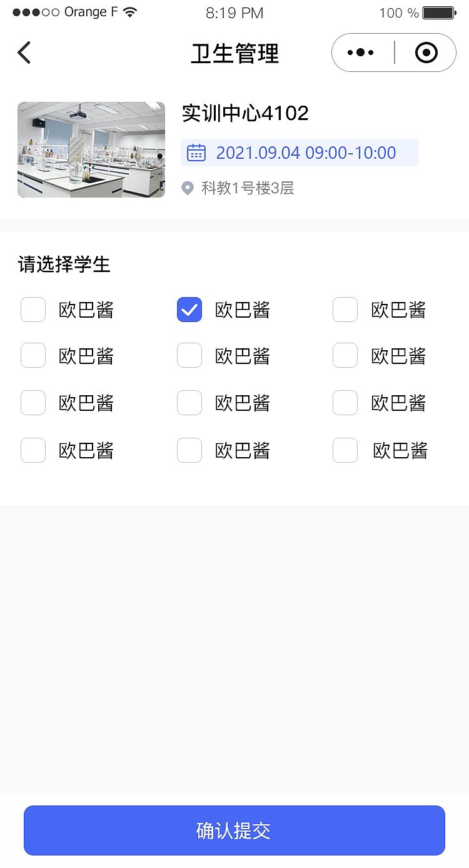Tap the 科教1号楼3层 location text
Screen dimensions: 469x868
(x=248, y=188)
